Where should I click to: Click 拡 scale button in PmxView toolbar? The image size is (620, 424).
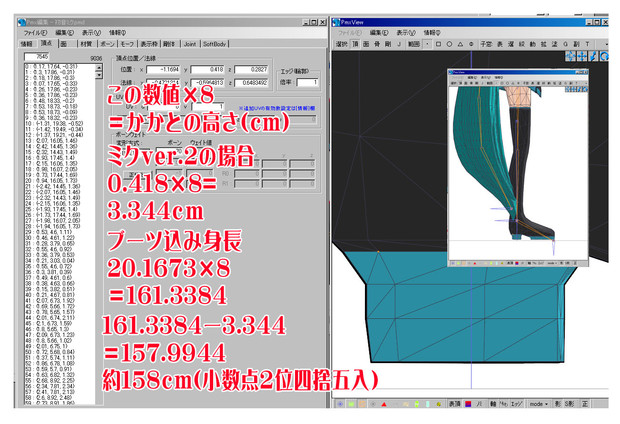pos(544,44)
